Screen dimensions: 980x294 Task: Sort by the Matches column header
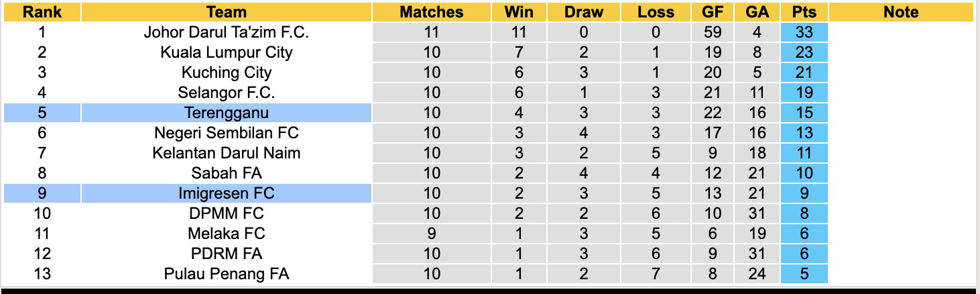tap(431, 12)
